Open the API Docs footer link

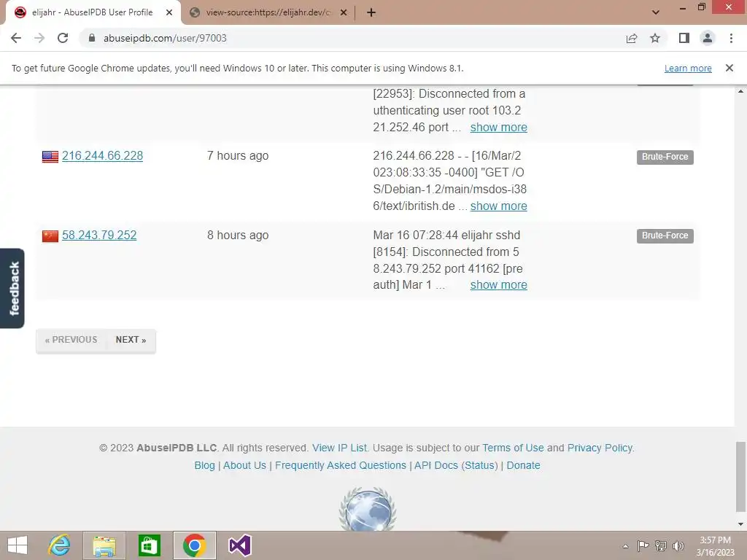[x=436, y=466]
